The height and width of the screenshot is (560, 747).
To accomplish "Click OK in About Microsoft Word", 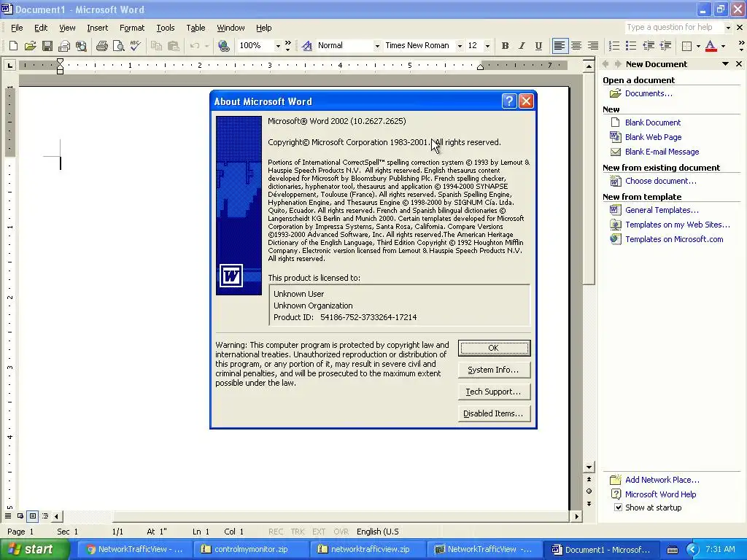I will [x=494, y=348].
